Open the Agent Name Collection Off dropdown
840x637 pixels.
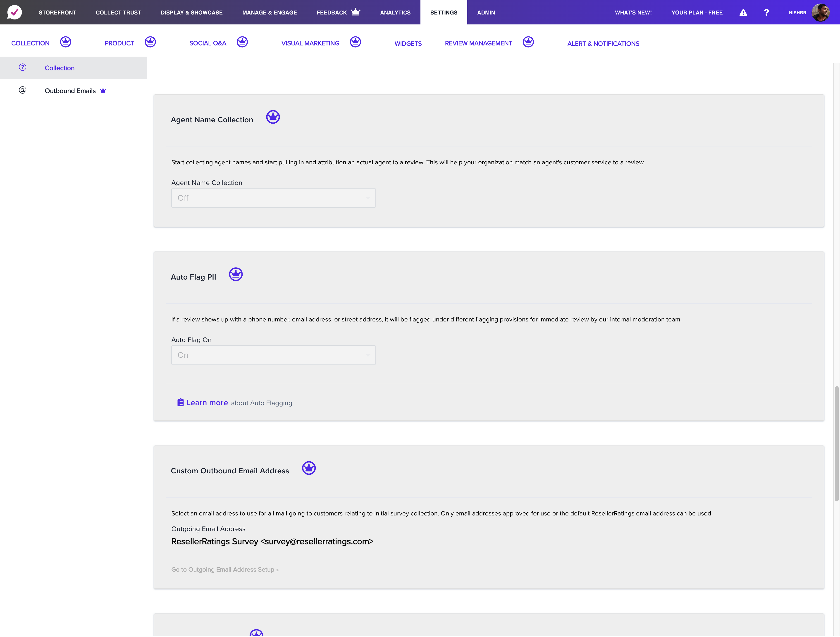point(273,198)
